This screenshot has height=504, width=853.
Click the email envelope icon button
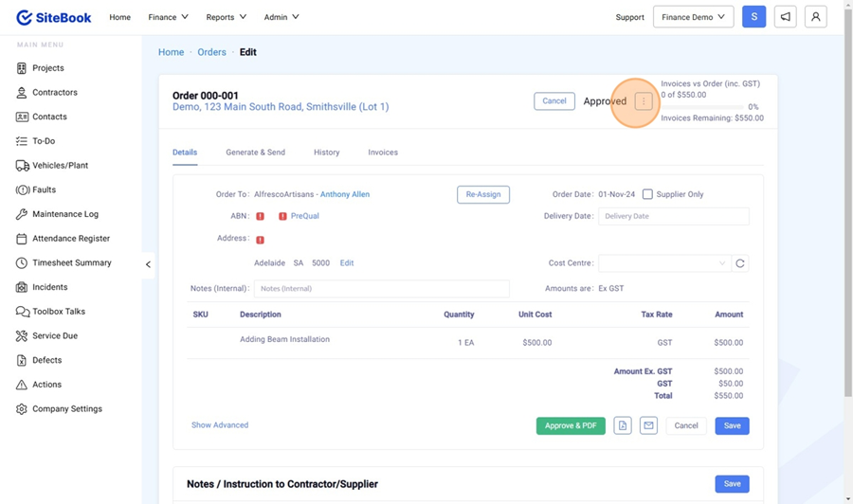click(x=648, y=426)
